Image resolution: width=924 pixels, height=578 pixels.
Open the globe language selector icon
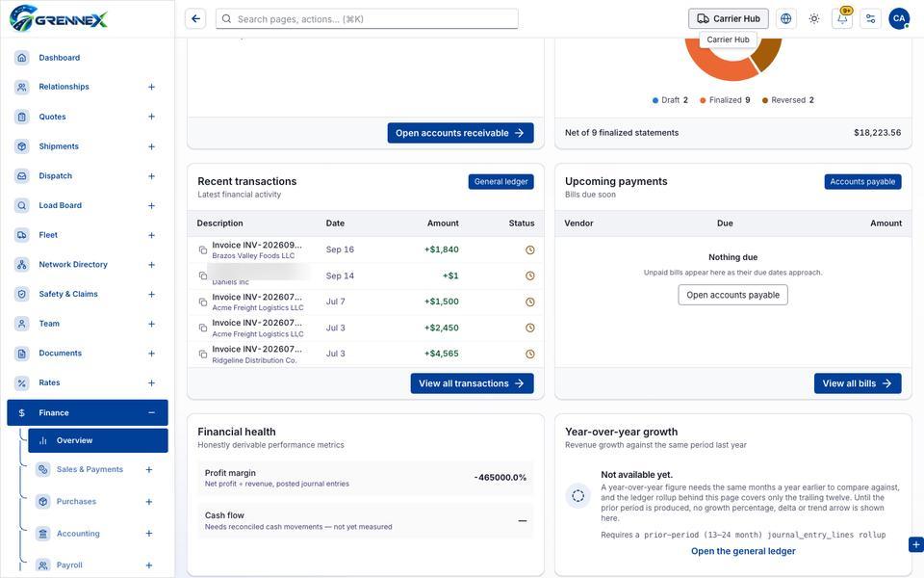click(x=785, y=19)
